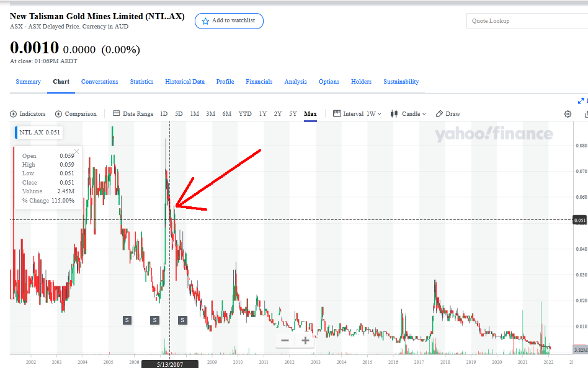Click the ASX Delayed Price subtitle

click(69, 27)
